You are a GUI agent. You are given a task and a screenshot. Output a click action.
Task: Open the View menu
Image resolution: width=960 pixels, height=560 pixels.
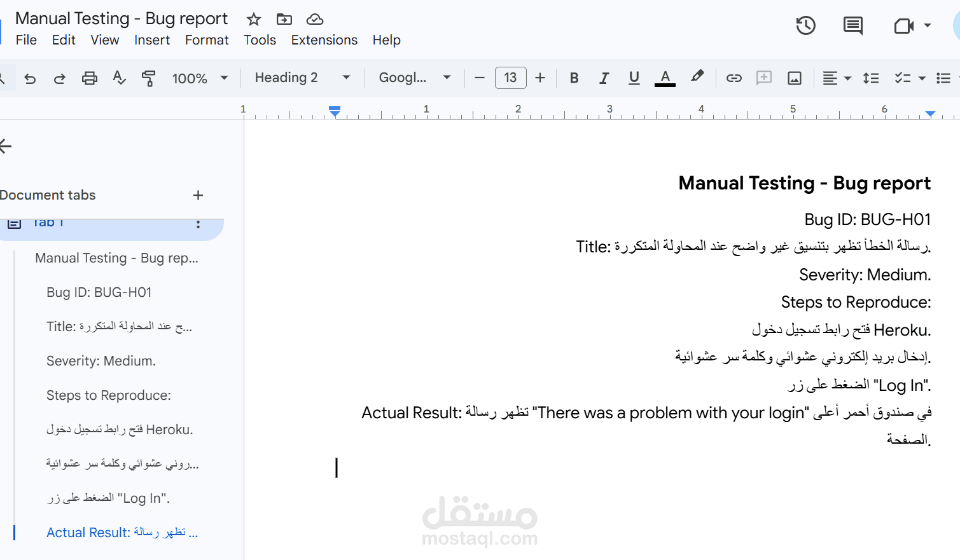[105, 40]
